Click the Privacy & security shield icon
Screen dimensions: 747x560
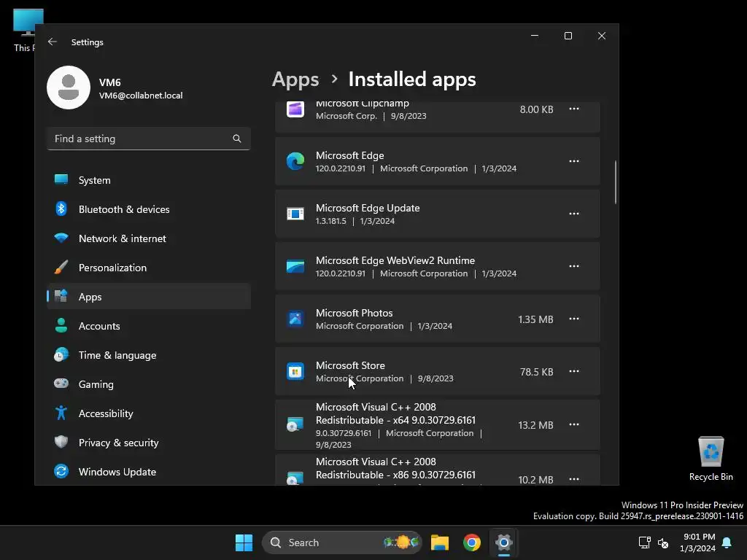point(61,442)
